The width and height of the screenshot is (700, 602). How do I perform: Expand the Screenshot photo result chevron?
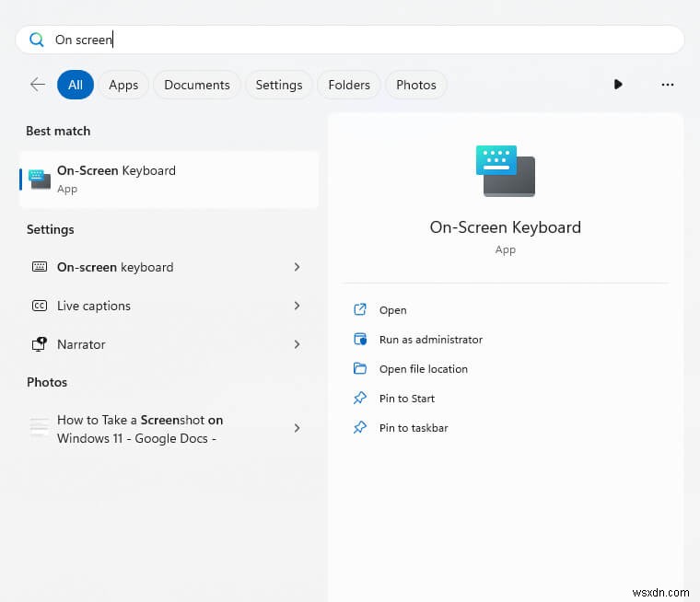point(297,428)
